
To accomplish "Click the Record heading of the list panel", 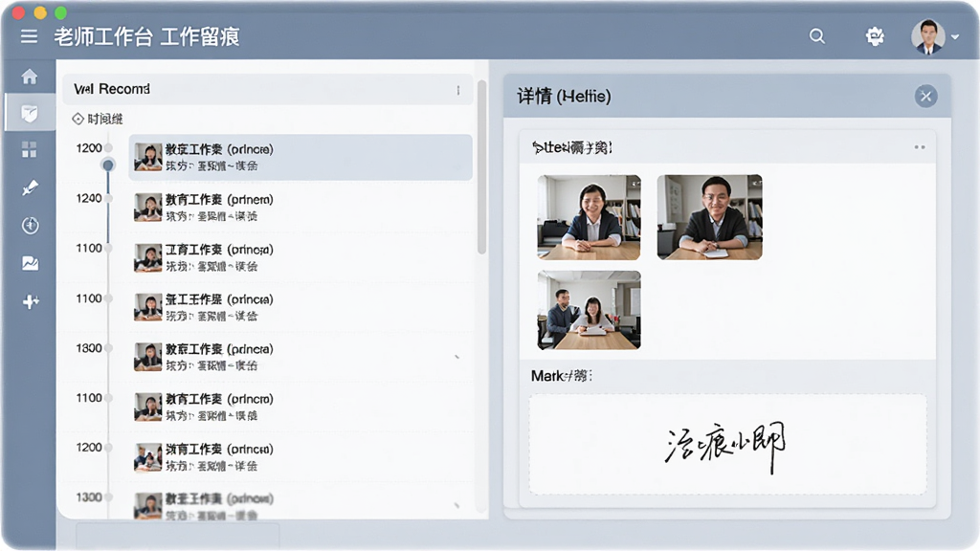I will coord(112,89).
